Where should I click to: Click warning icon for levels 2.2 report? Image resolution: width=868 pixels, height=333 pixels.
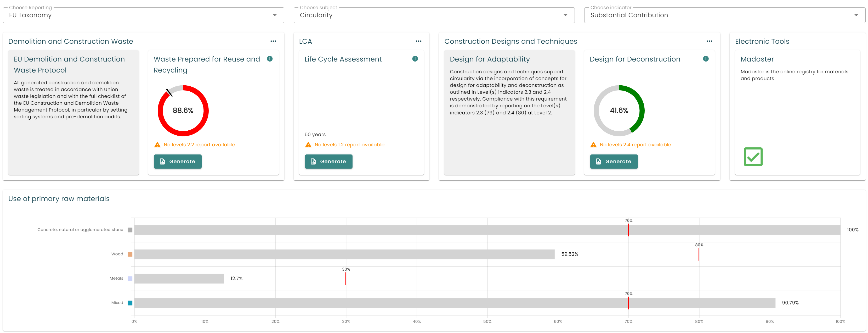(x=157, y=145)
